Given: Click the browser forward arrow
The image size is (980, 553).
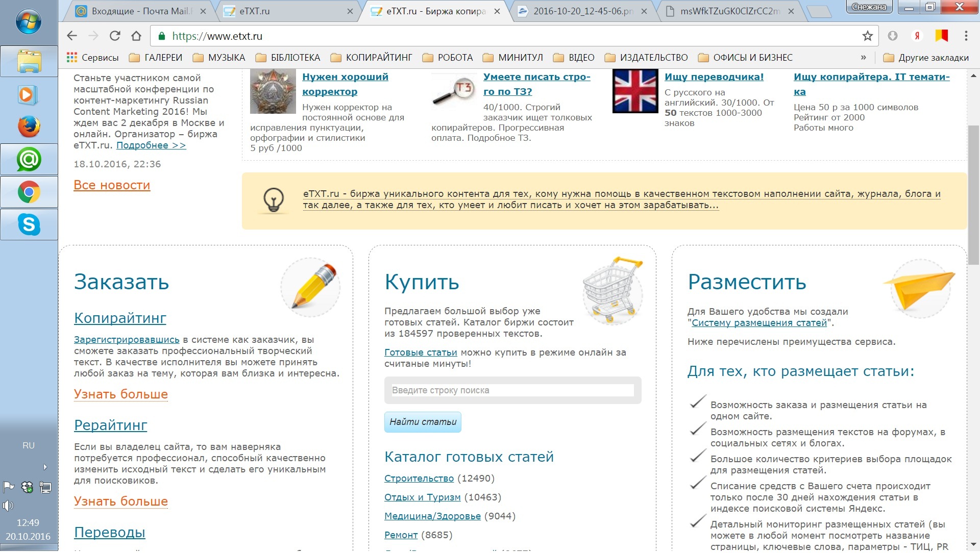Looking at the screenshot, I should [x=93, y=36].
